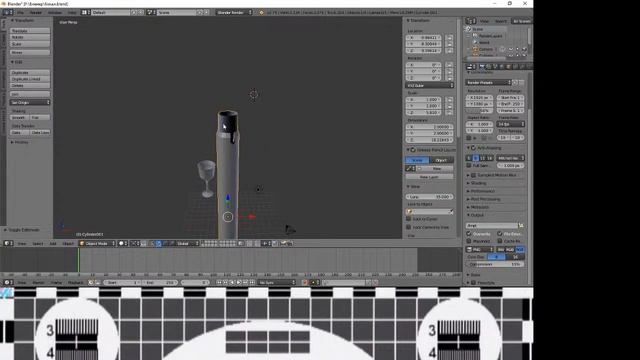Click the Scale button in tool shelf
640x360 pixels.
point(30,44)
